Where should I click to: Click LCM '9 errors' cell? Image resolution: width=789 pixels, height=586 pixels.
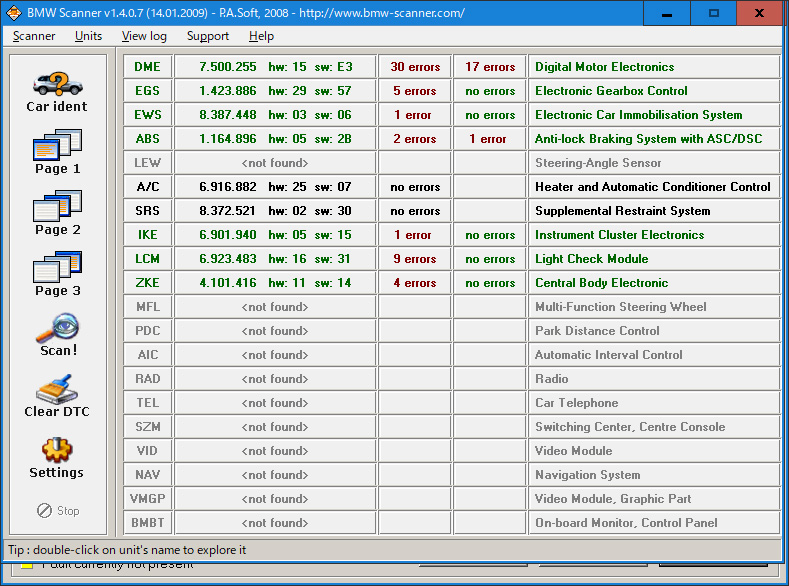[415, 259]
